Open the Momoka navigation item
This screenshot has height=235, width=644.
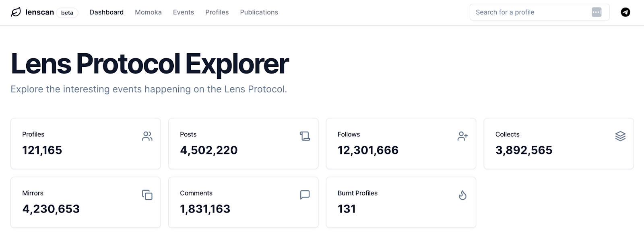click(x=148, y=12)
